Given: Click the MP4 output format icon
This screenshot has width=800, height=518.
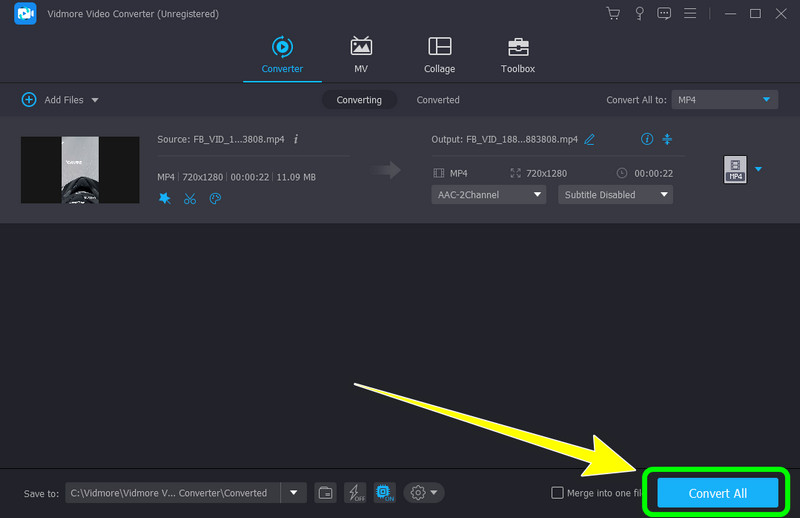Looking at the screenshot, I should pos(735,170).
